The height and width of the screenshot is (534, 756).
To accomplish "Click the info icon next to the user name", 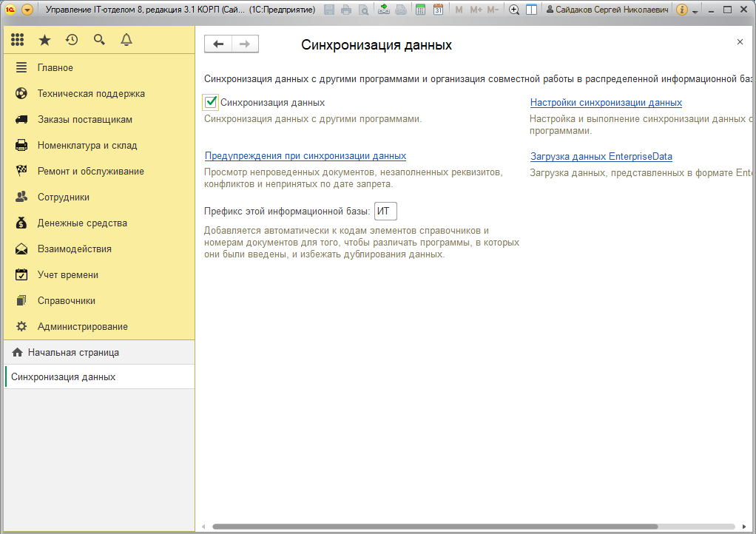I will point(682,10).
